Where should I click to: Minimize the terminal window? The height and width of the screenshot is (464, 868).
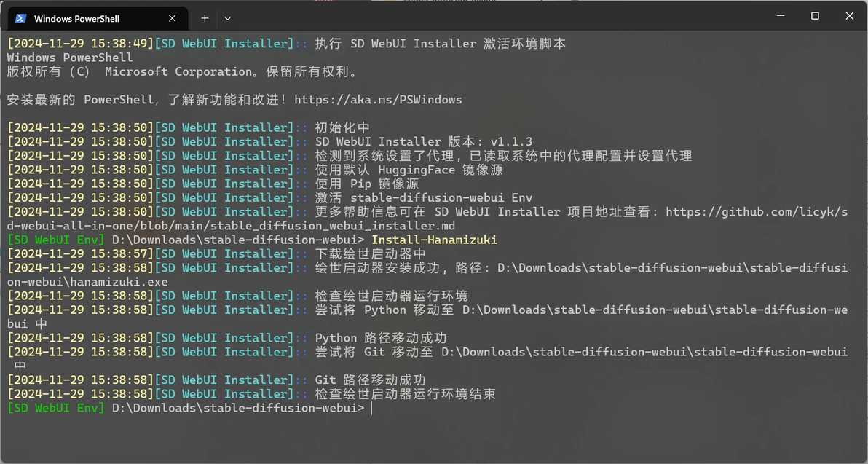pos(781,16)
